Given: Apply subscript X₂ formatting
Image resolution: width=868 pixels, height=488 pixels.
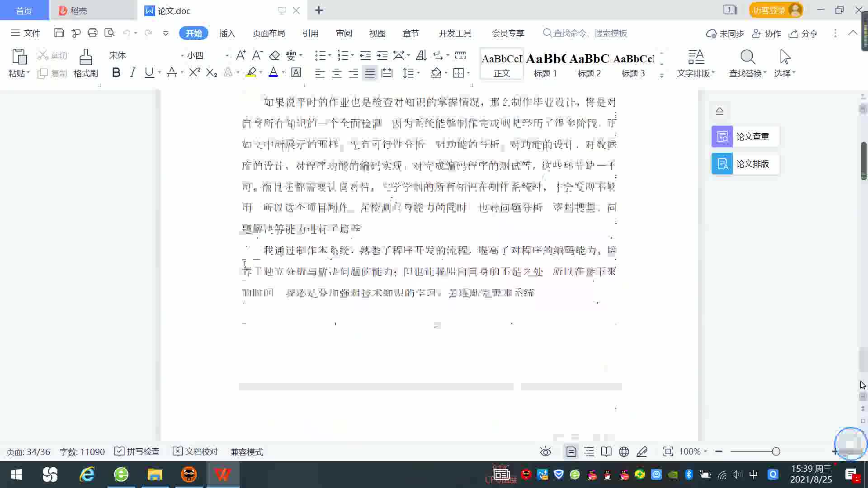Looking at the screenshot, I should [212, 73].
